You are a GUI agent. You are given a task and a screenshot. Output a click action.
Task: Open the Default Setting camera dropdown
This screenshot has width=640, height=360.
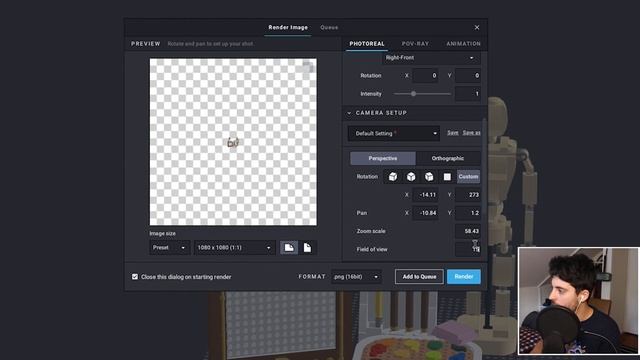tap(394, 133)
